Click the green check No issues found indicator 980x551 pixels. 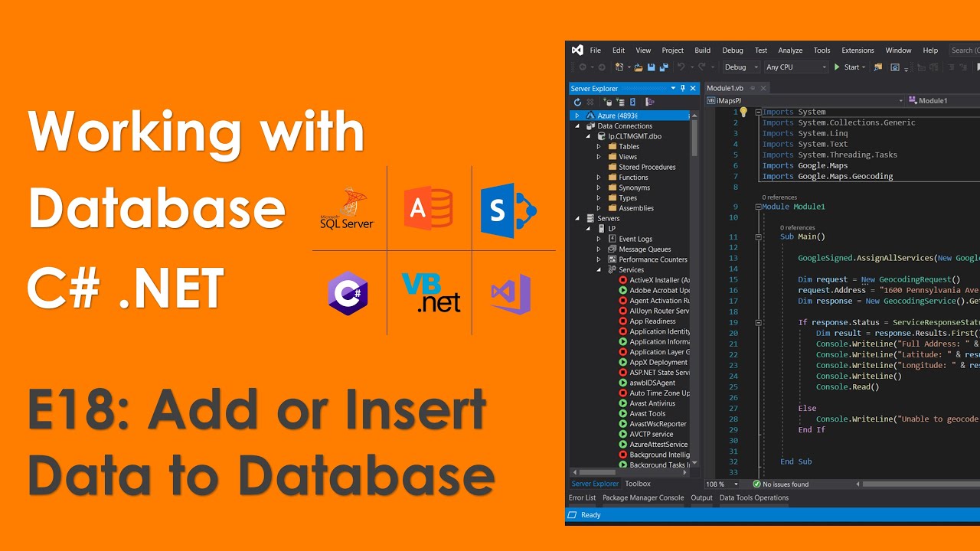756,484
